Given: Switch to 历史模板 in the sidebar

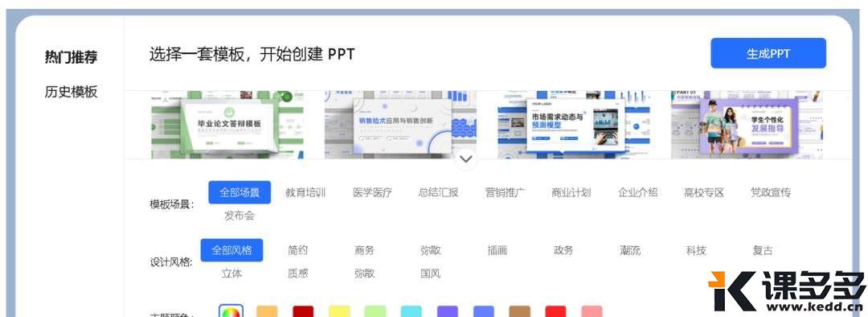Looking at the screenshot, I should tap(71, 92).
